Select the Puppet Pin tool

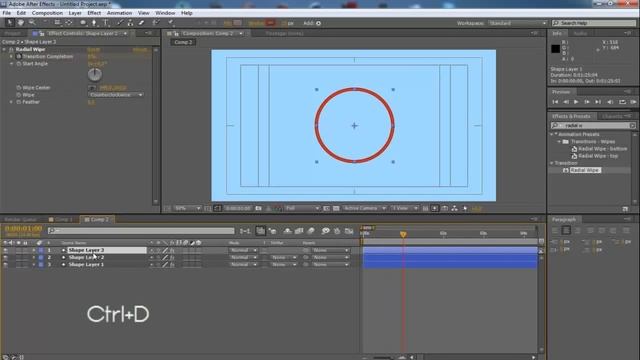[x=171, y=23]
